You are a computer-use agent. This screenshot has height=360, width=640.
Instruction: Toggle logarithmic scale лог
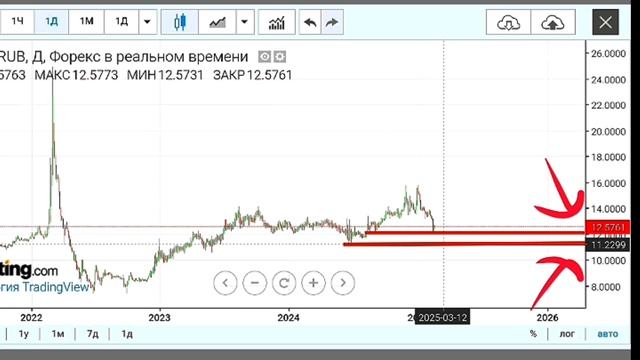[567, 334]
